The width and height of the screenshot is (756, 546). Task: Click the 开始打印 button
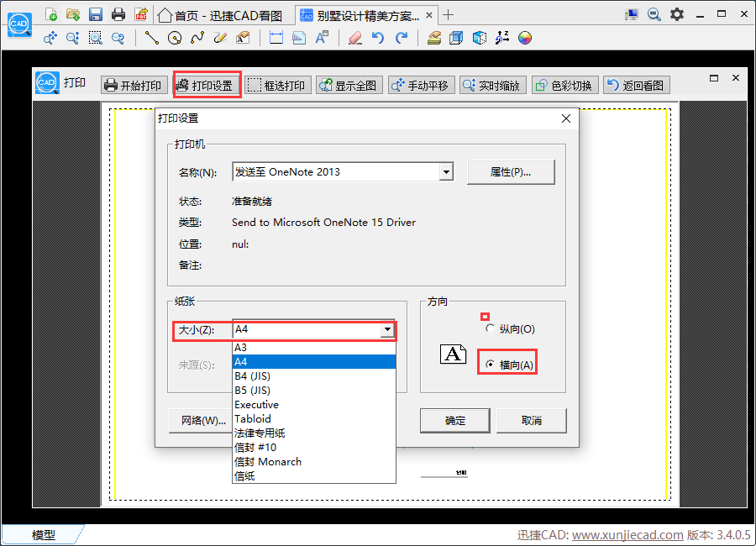134,86
